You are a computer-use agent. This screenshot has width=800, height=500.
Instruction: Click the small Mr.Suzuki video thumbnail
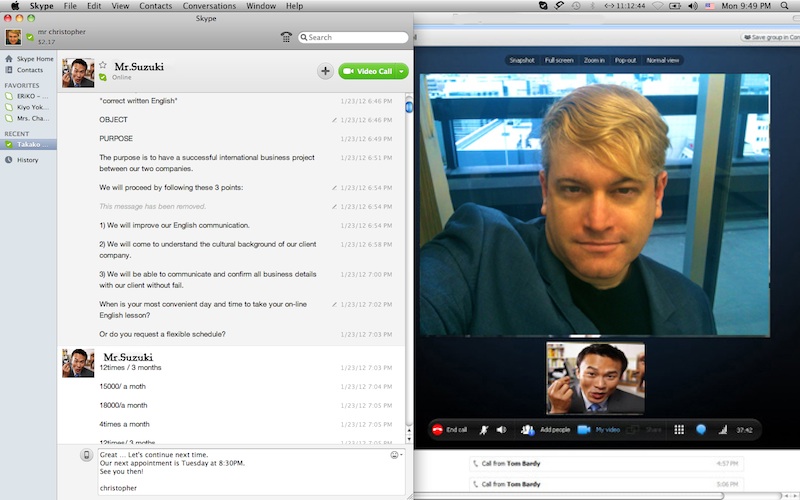coord(595,378)
